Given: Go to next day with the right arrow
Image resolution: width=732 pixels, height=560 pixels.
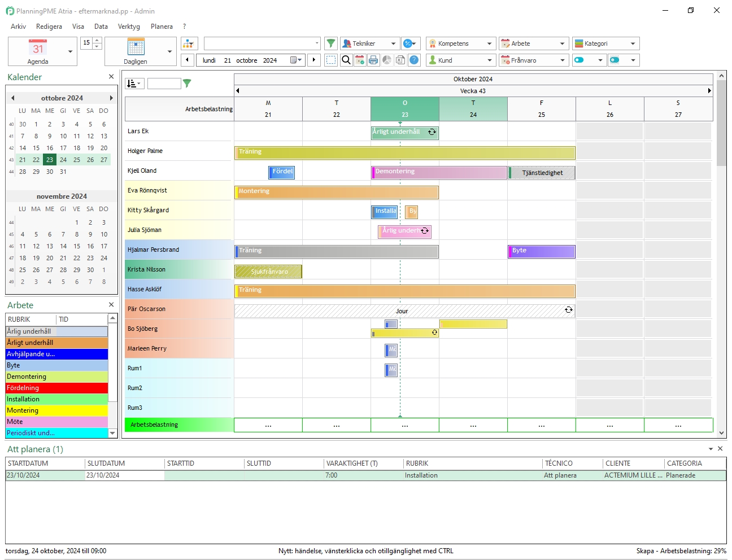Looking at the screenshot, I should 314,60.
